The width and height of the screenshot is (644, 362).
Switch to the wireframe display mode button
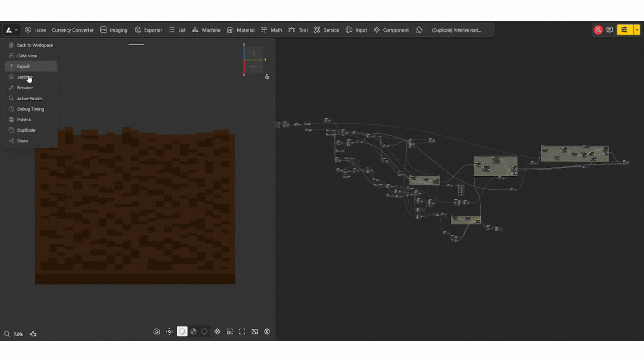point(204,331)
